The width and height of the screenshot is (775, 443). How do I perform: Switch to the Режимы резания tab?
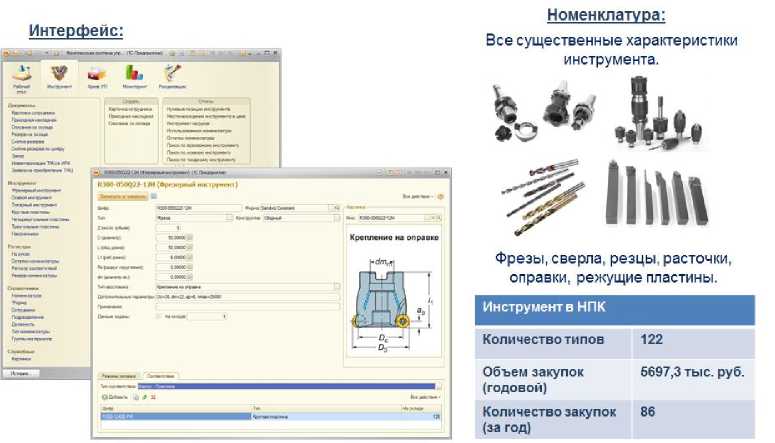(x=119, y=376)
